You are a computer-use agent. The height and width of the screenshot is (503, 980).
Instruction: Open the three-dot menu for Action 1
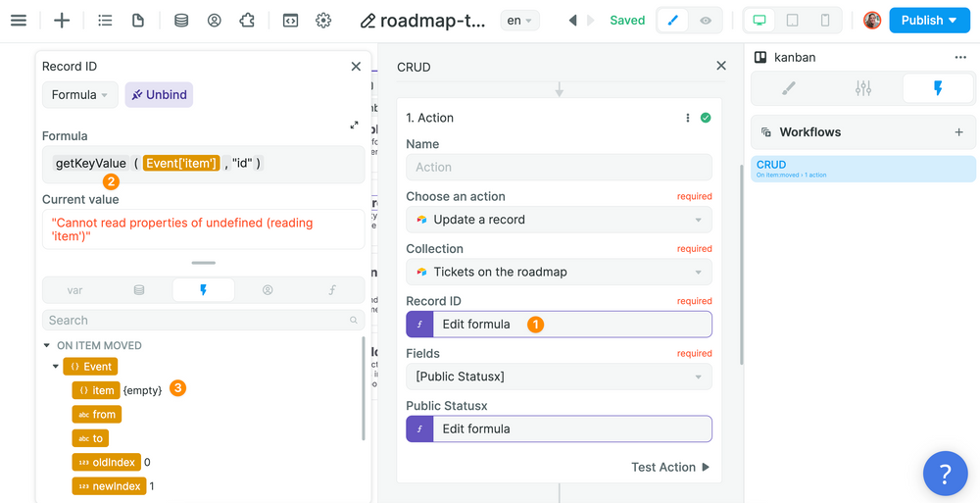point(688,118)
